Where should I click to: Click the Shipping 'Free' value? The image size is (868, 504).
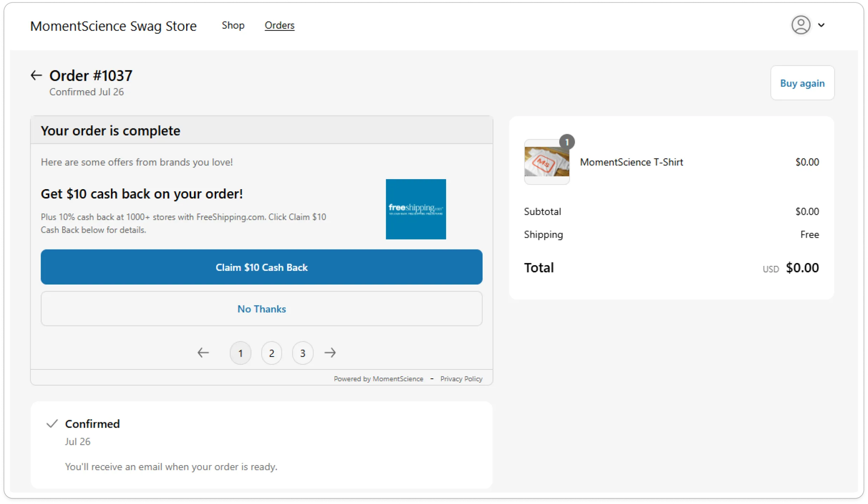point(810,235)
